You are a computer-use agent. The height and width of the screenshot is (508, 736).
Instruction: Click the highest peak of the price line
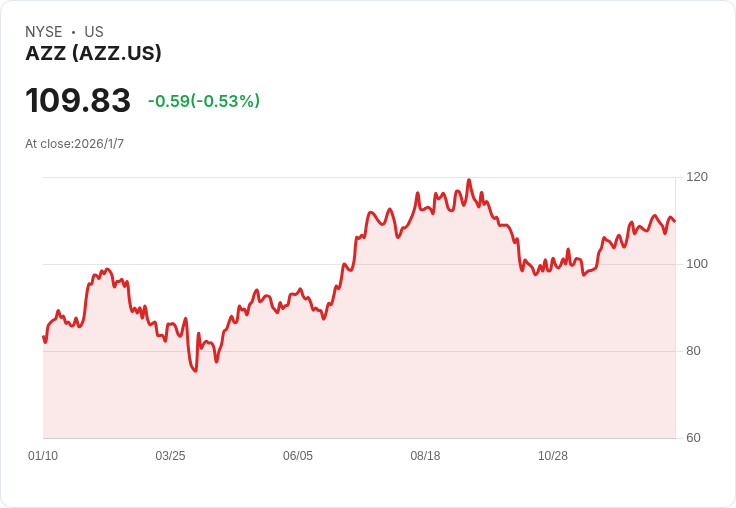[469, 181]
